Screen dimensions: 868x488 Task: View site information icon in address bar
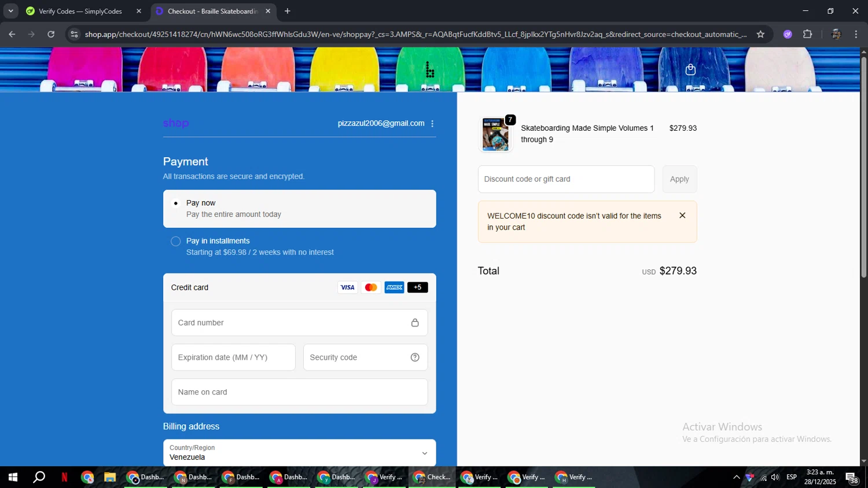coord(73,34)
